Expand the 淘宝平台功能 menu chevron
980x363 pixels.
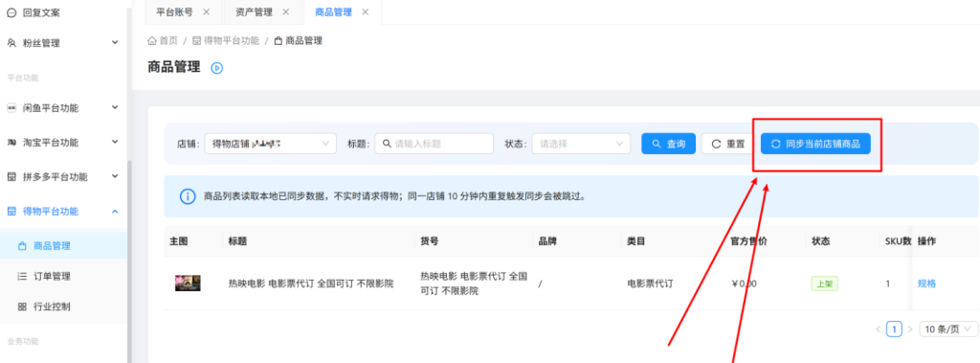115,142
